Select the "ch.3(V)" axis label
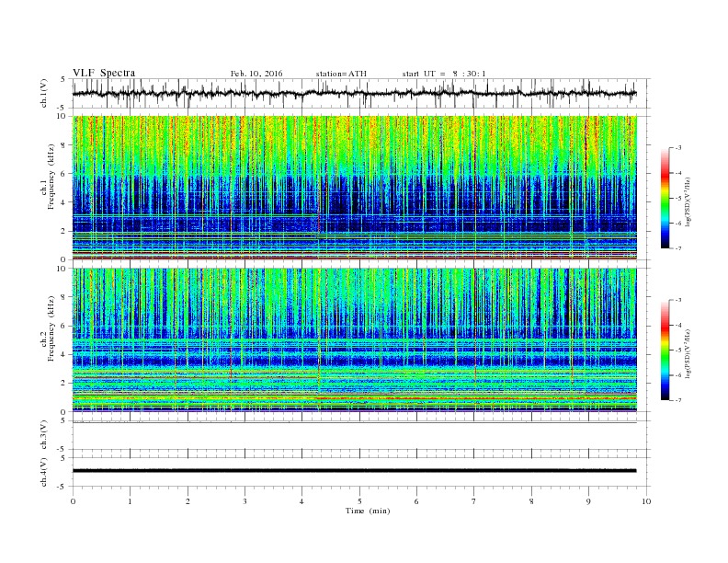Viewport: 728px width, 563px height. 44,435
